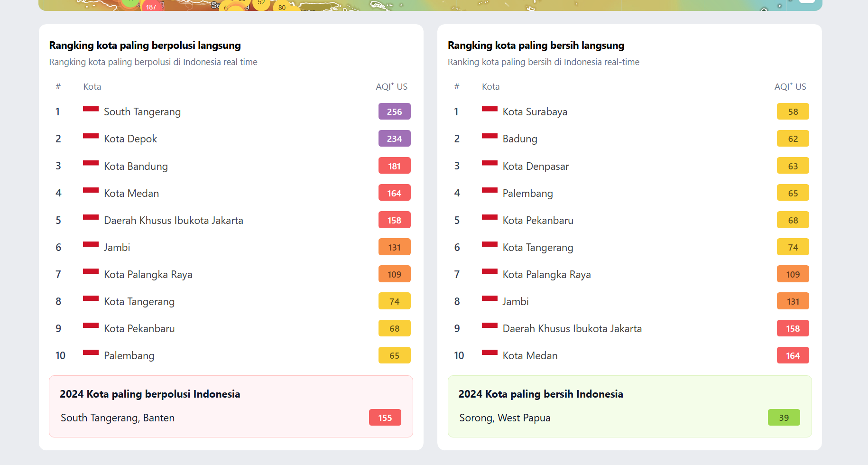Open Kota Denpasar city link

pyautogui.click(x=536, y=166)
